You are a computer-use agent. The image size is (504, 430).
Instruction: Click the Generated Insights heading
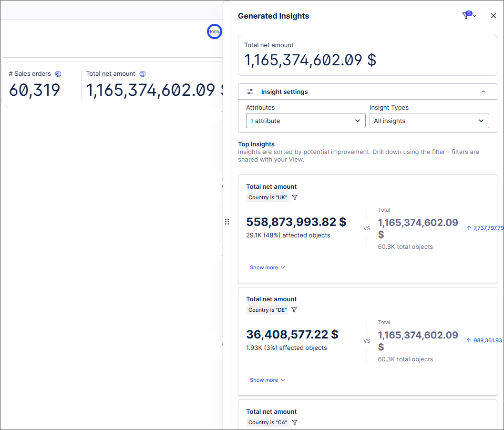(x=274, y=16)
